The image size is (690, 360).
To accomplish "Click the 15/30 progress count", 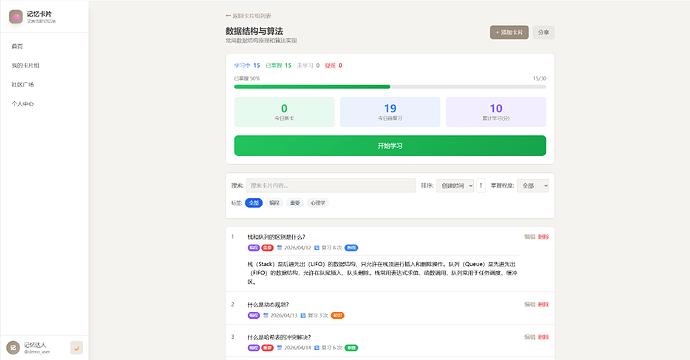I will [x=540, y=78].
